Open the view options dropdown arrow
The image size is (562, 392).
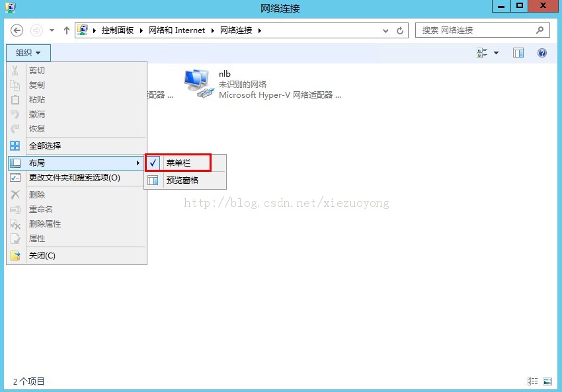497,53
